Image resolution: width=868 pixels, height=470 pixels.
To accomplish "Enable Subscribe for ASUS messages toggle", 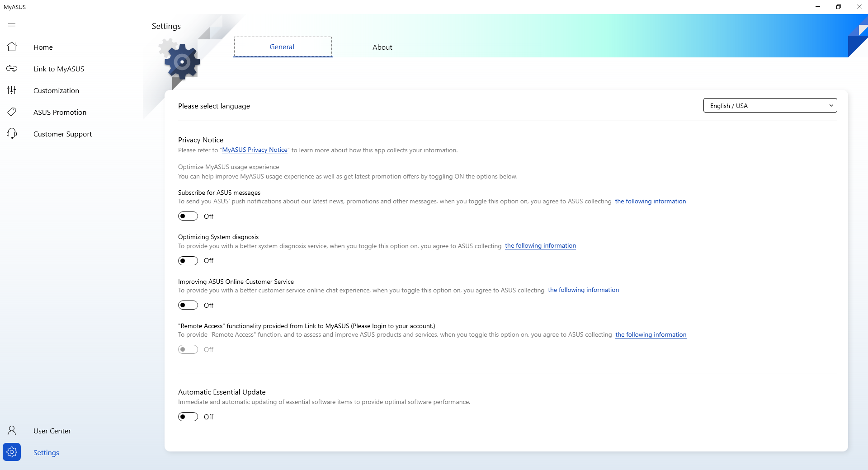I will tap(188, 216).
